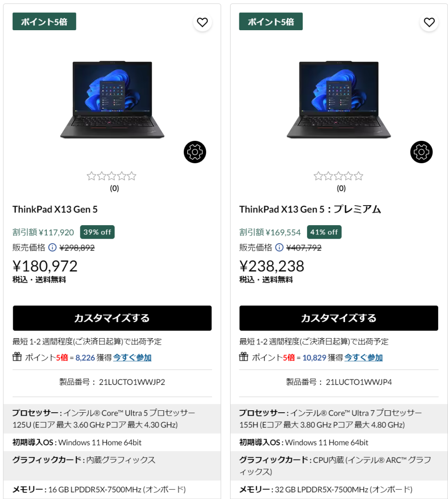The width and height of the screenshot is (448, 499).
Task: Click premium model laptop product image
Action: click(339, 99)
